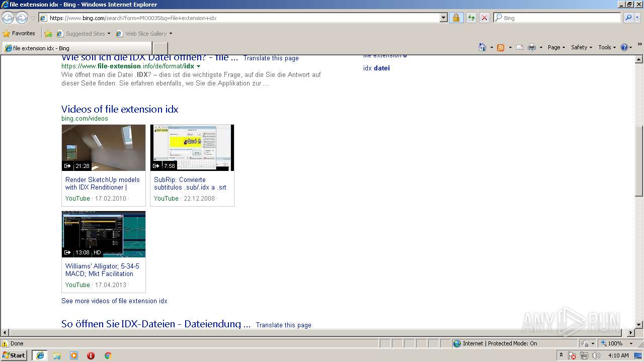Open the Print options dropdown arrow
This screenshot has height=362, width=644.
point(541,47)
